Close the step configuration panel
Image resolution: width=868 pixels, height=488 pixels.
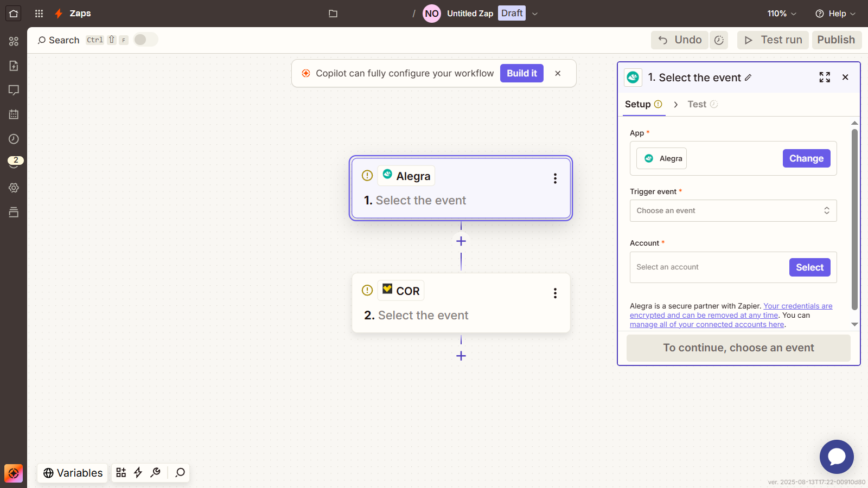[x=845, y=78]
